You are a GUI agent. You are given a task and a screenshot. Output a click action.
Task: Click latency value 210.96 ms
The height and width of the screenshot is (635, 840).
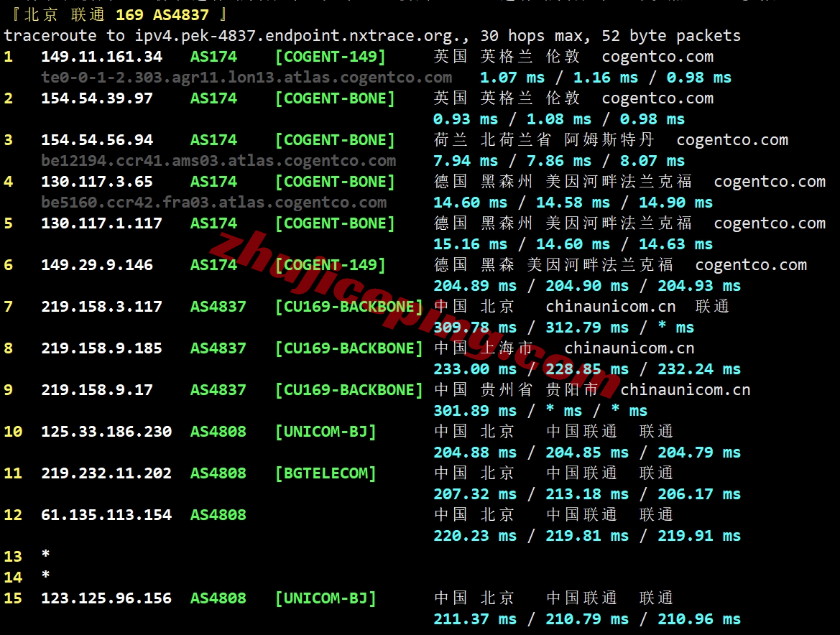point(699,619)
